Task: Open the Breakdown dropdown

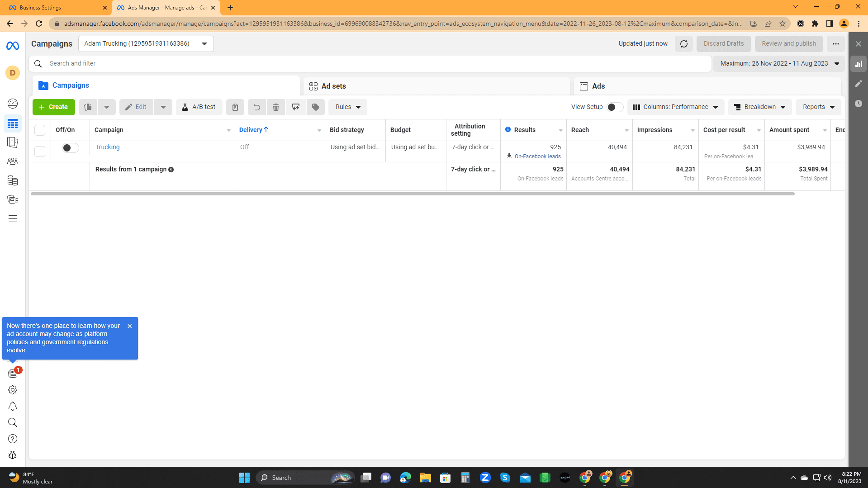Action: (760, 107)
